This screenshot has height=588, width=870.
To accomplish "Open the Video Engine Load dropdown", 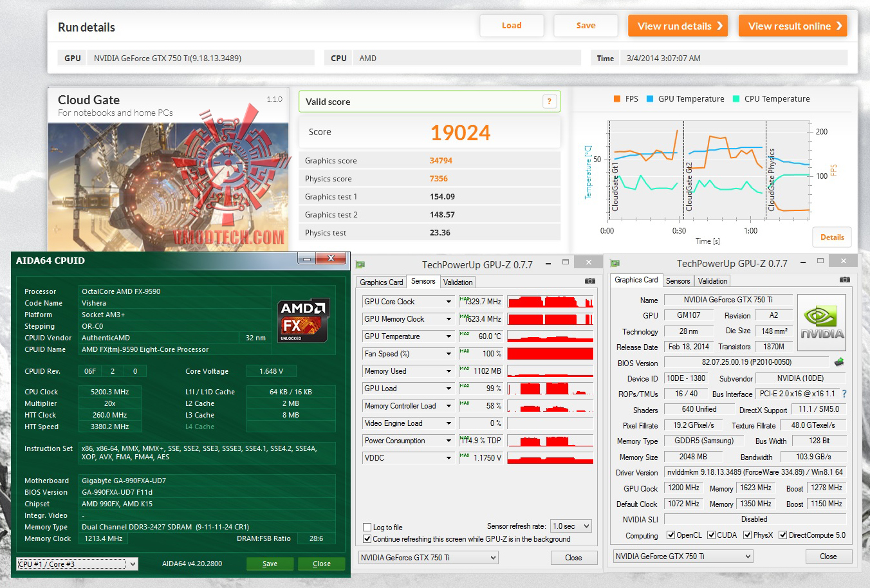I will [449, 423].
